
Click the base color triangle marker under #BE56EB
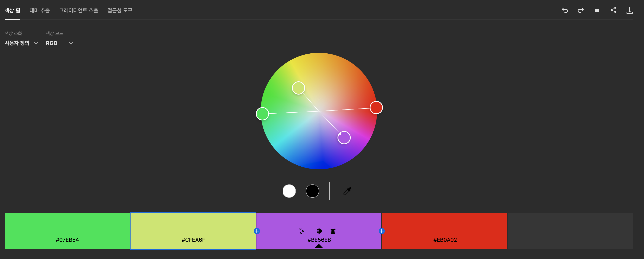click(x=319, y=246)
